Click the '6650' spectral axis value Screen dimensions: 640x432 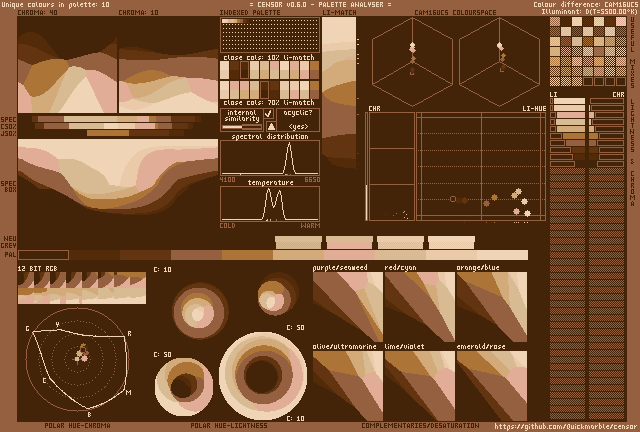tap(312, 180)
